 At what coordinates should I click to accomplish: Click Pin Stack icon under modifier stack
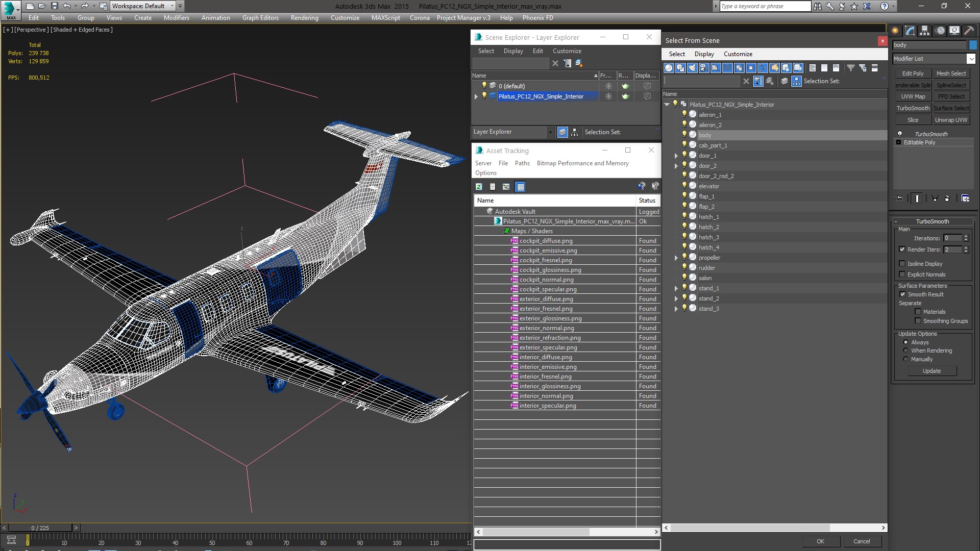[x=899, y=198]
